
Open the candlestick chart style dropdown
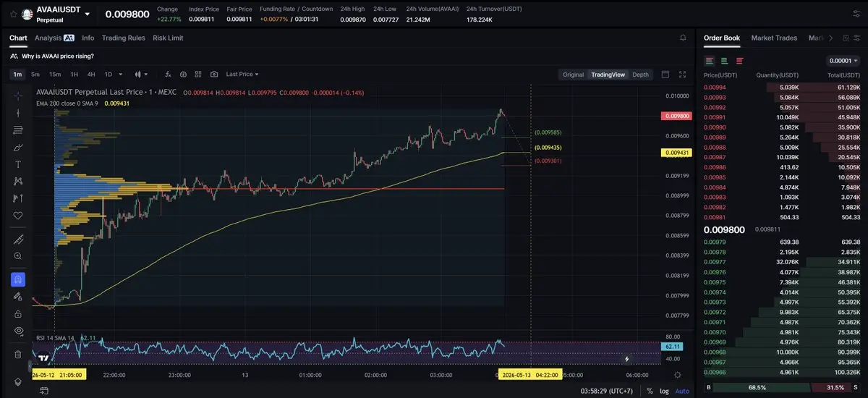pyautogui.click(x=141, y=74)
